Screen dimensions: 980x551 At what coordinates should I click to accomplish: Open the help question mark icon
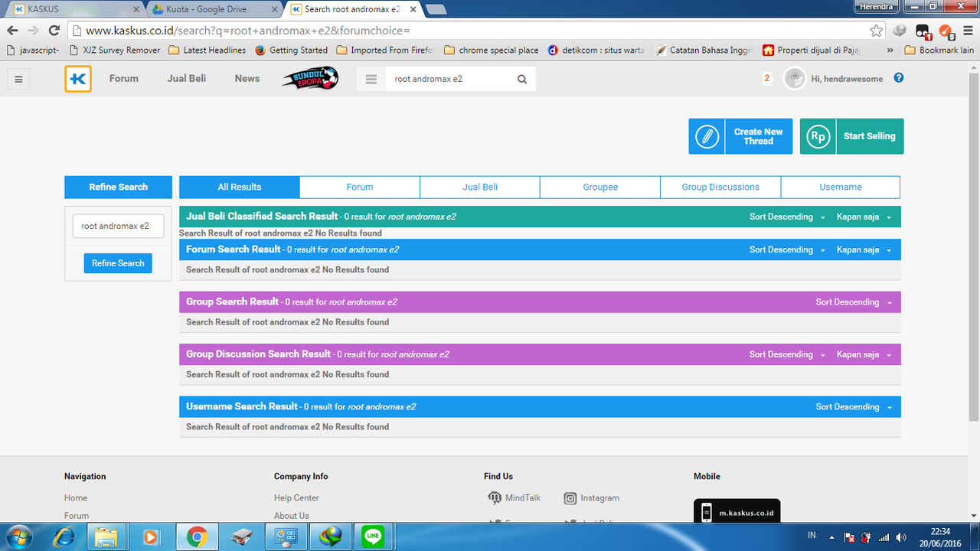[x=899, y=78]
